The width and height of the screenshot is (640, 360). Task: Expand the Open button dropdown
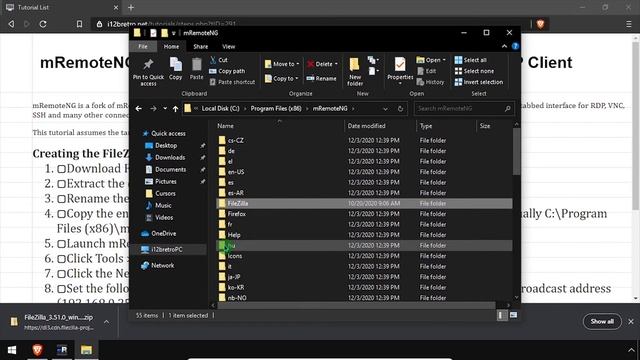(444, 60)
